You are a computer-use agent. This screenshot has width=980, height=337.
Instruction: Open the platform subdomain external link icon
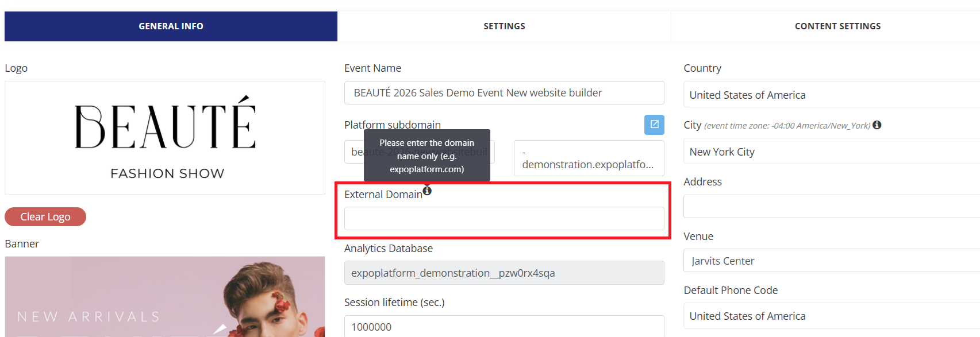coord(654,125)
